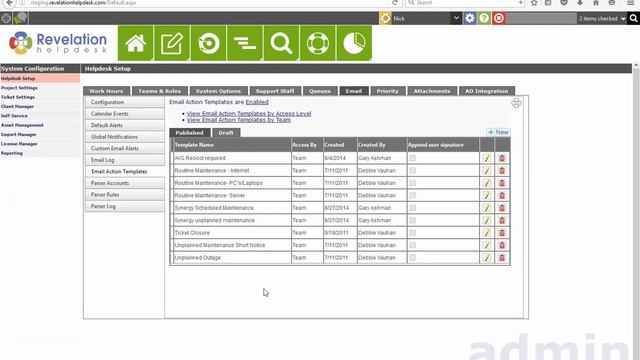
Task: Toggle signature checkbox for Routine Maintenance- Server
Action: point(413,196)
